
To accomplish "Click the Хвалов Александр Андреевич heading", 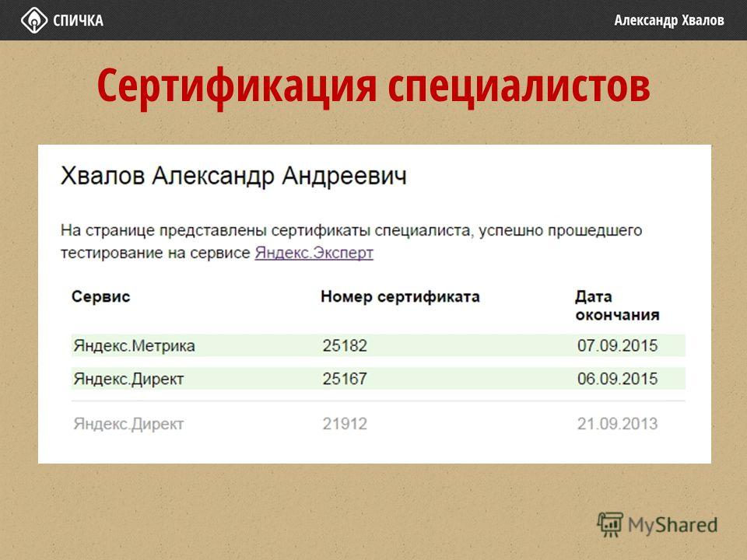I will [233, 177].
